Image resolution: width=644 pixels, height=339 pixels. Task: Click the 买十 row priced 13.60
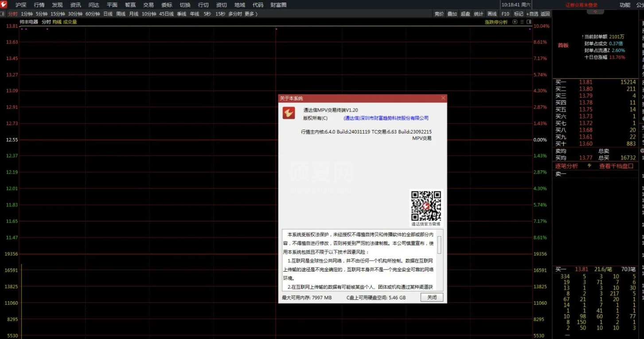tap(595, 144)
